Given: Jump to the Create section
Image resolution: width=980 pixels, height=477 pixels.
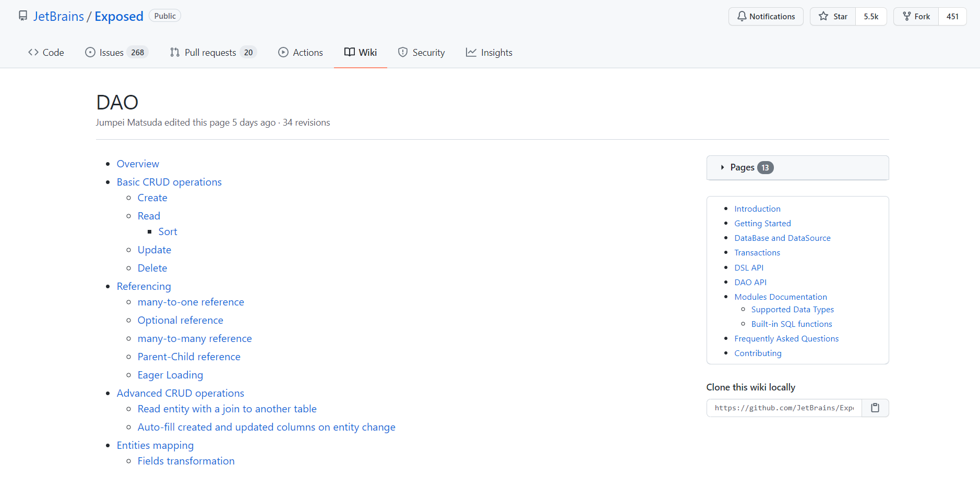Looking at the screenshot, I should [x=152, y=198].
